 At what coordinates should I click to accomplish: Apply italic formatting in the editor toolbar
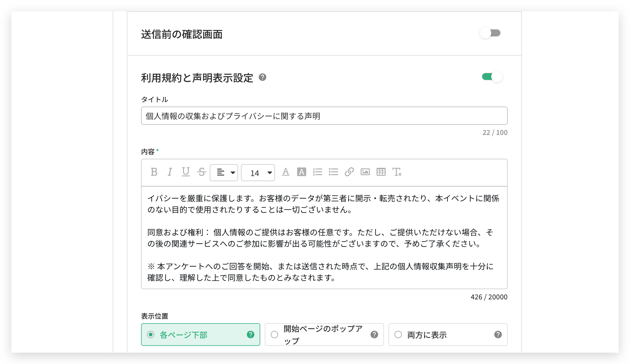pyautogui.click(x=170, y=172)
